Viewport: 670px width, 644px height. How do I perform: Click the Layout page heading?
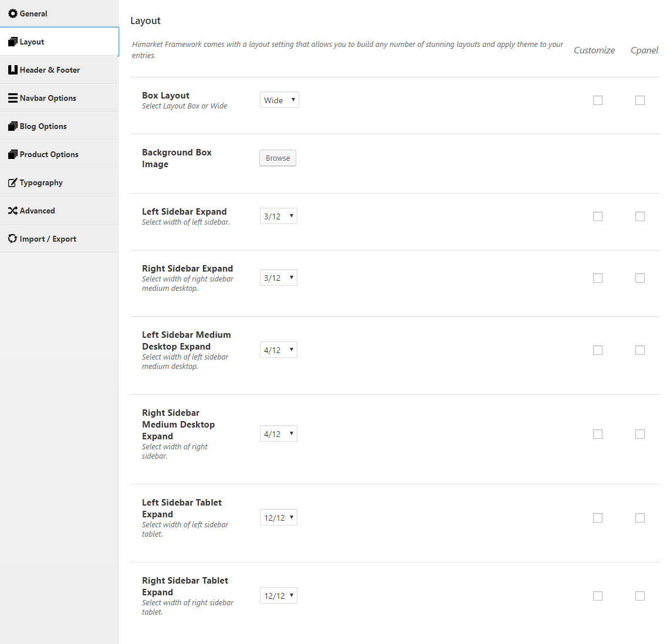click(x=145, y=21)
